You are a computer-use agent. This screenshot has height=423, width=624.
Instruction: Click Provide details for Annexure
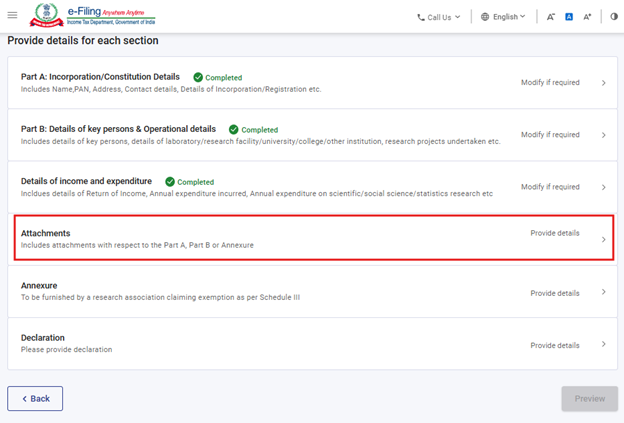click(x=554, y=293)
